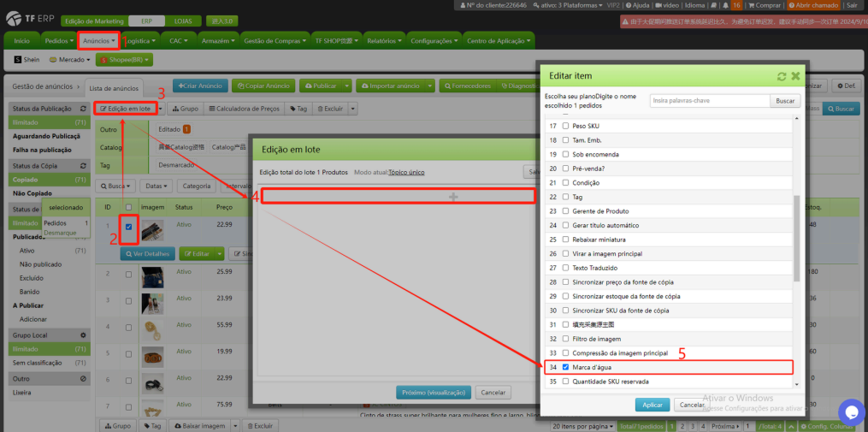Screen dimensions: 868x432
Task: Close the Editar item dialog
Action: pos(795,76)
